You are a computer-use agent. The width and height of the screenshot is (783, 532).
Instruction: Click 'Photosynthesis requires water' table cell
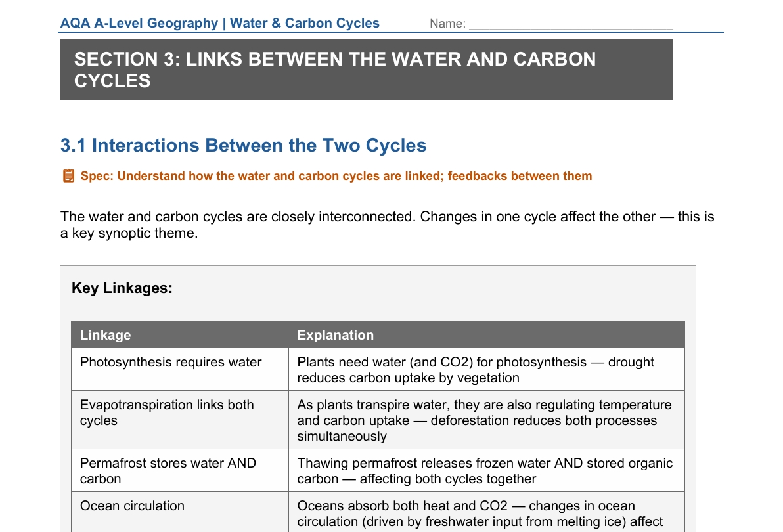tap(180, 369)
